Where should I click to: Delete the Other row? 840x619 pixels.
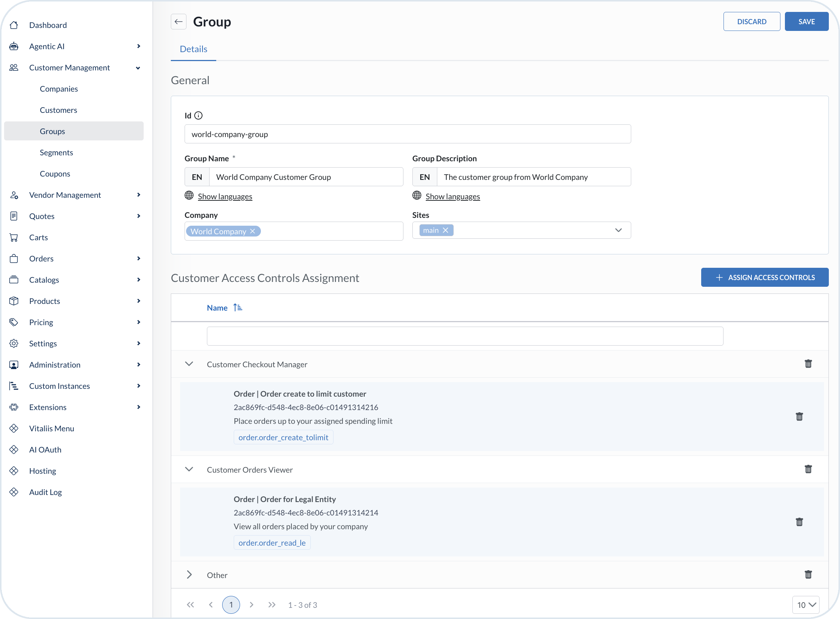(x=808, y=574)
